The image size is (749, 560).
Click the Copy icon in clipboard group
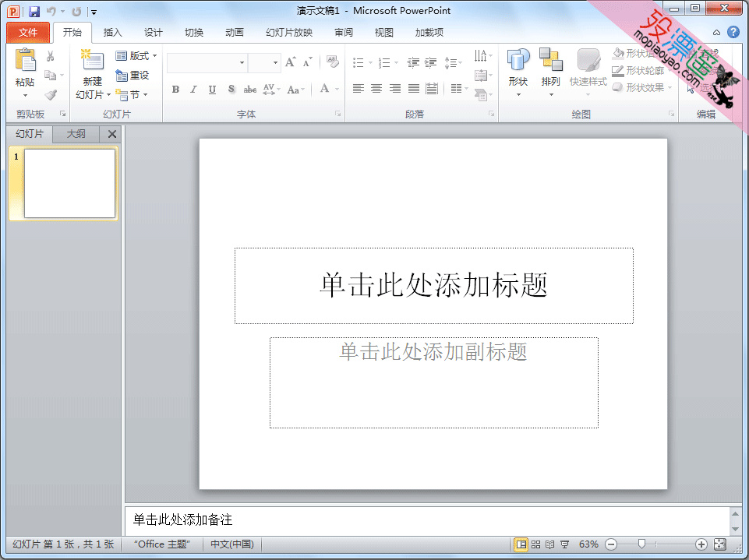click(50, 75)
